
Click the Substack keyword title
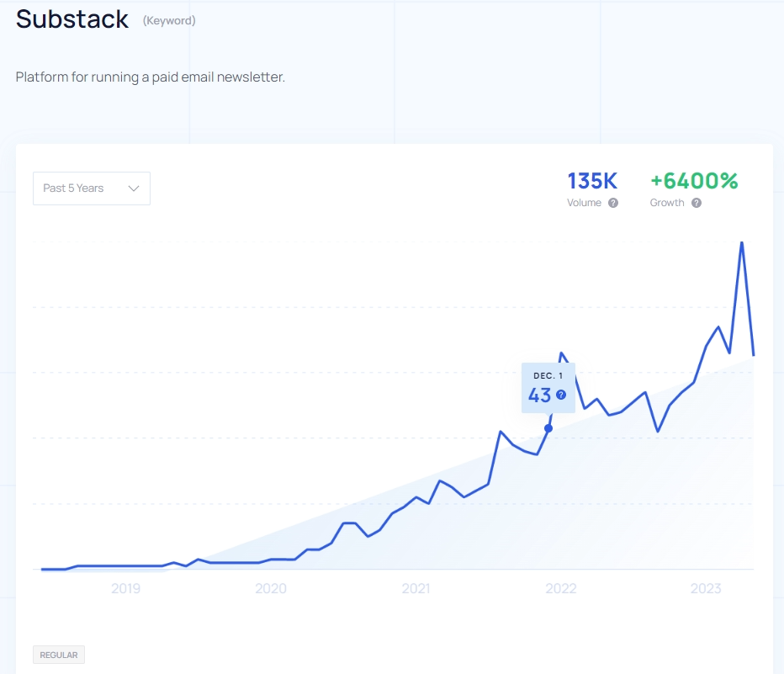(72, 19)
